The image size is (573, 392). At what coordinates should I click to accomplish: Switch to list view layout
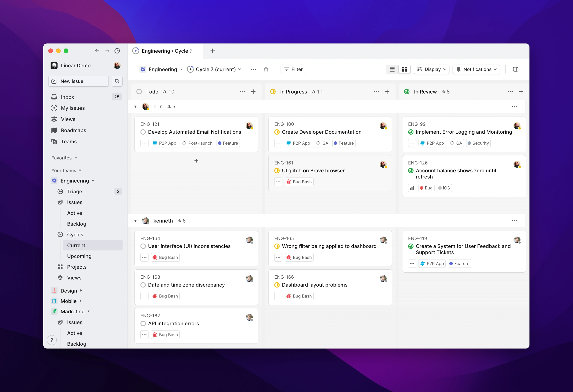[392, 69]
